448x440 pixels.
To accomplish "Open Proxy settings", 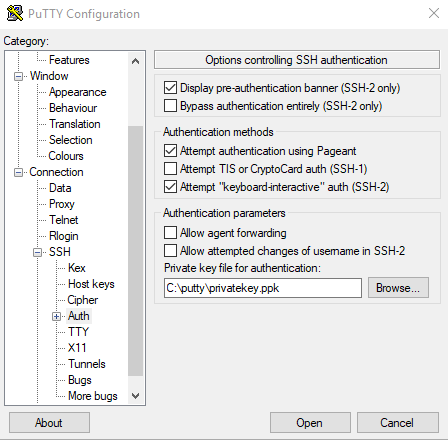I will pyautogui.click(x=62, y=204).
